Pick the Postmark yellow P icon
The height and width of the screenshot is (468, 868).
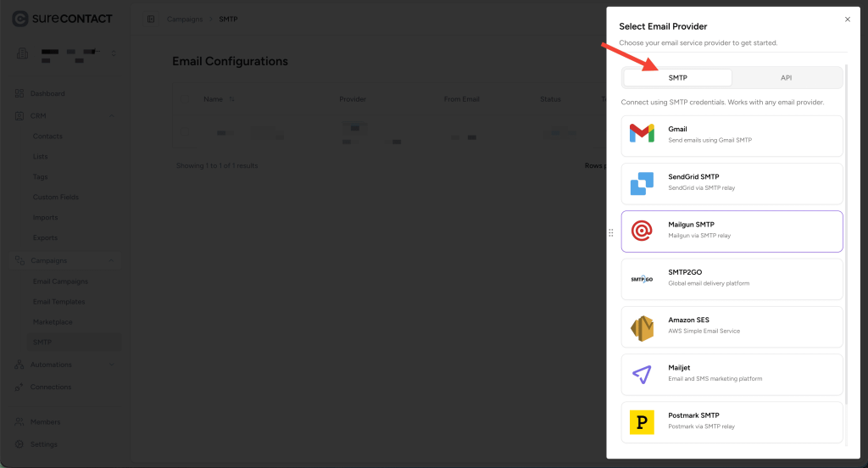642,421
